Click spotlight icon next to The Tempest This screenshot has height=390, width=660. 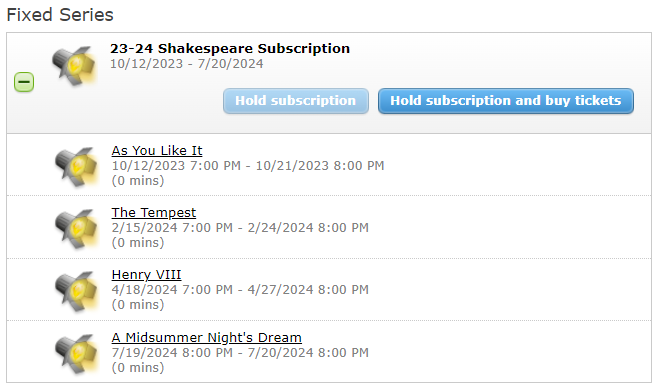click(77, 228)
